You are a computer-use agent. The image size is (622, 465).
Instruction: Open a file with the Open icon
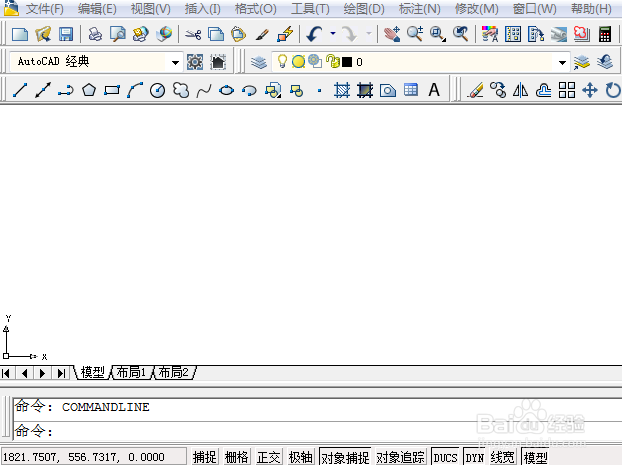43,34
